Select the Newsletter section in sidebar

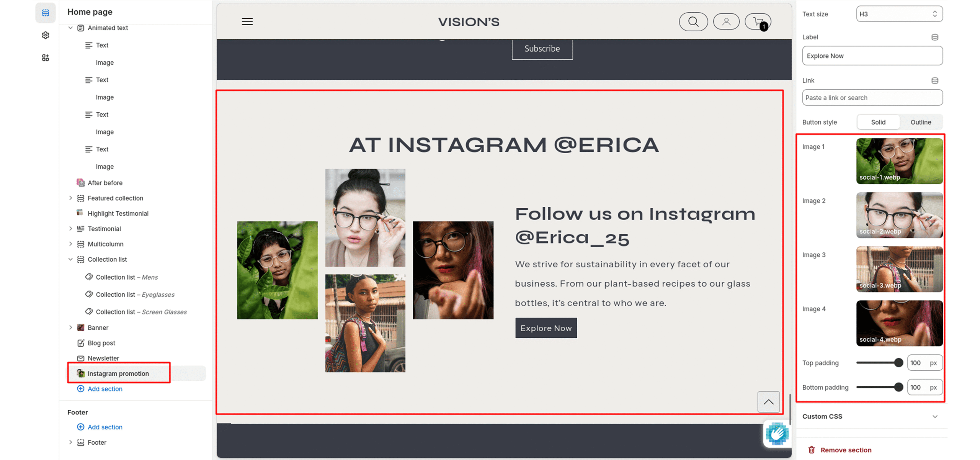click(103, 358)
